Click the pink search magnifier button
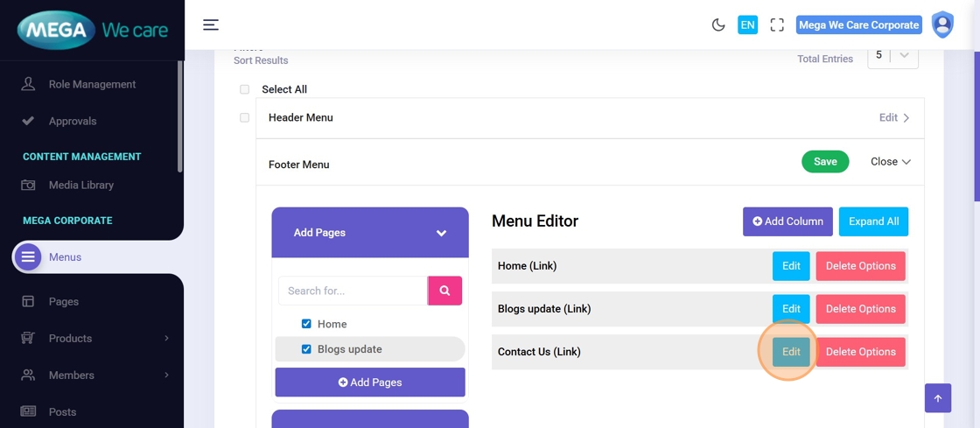 click(x=444, y=291)
